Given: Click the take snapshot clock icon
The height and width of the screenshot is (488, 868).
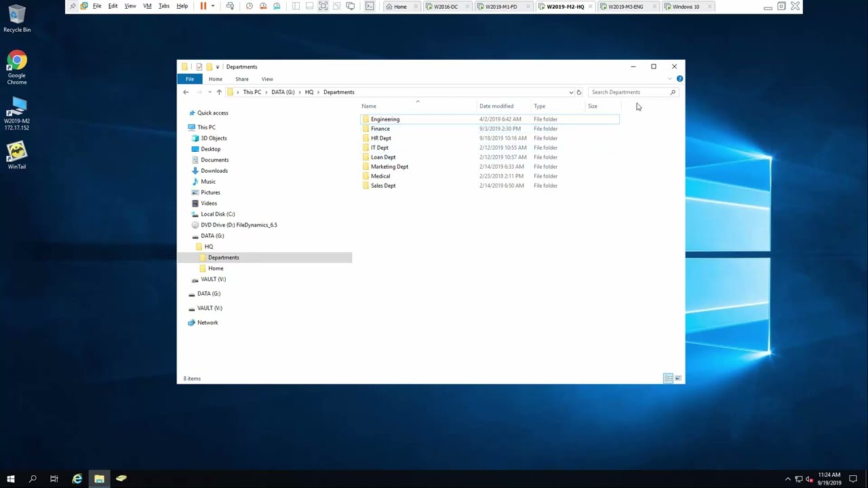Looking at the screenshot, I should coord(250,6).
